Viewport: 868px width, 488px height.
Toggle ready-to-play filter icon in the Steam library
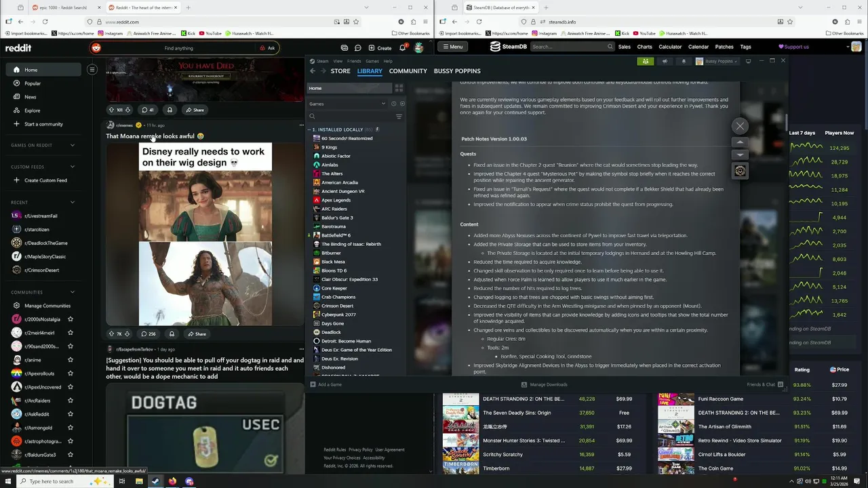coord(402,104)
